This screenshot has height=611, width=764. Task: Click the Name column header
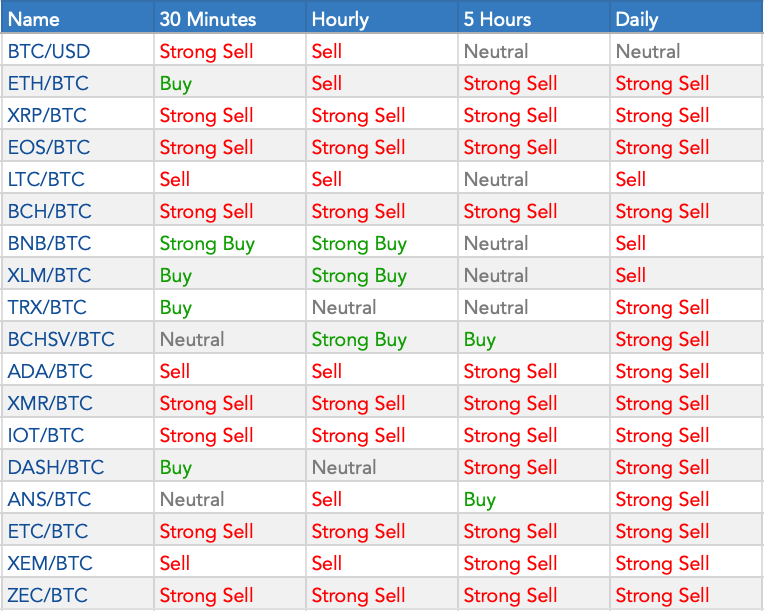33,19
